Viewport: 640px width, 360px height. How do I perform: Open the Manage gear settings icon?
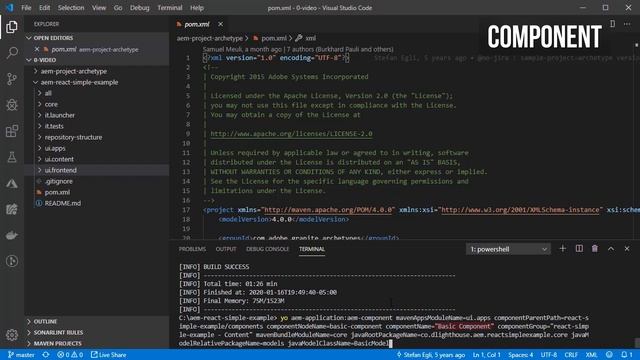tap(12, 335)
